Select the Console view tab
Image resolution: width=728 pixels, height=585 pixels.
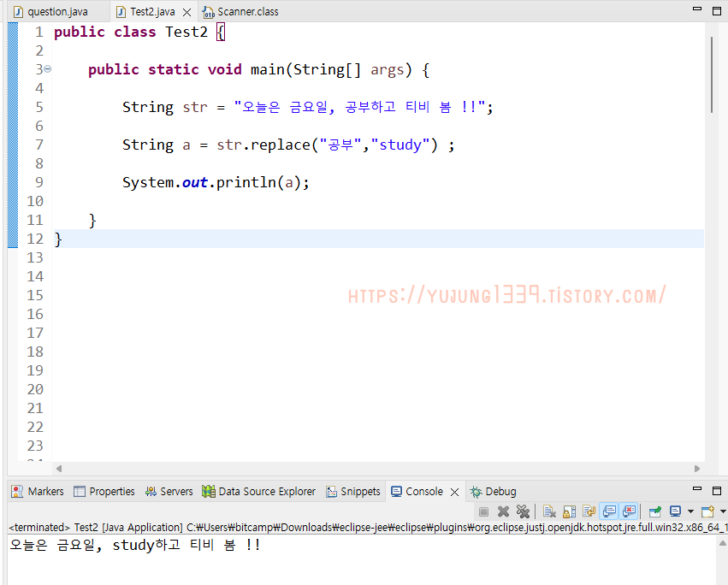(417, 491)
